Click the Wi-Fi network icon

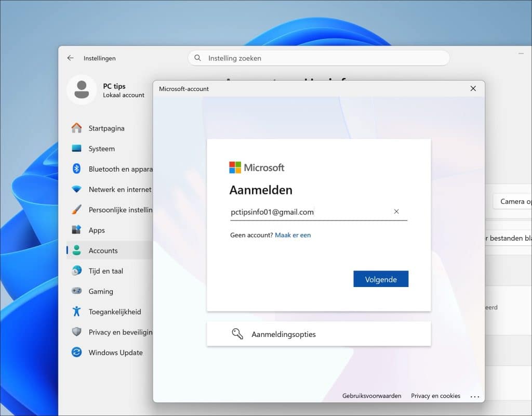click(77, 189)
